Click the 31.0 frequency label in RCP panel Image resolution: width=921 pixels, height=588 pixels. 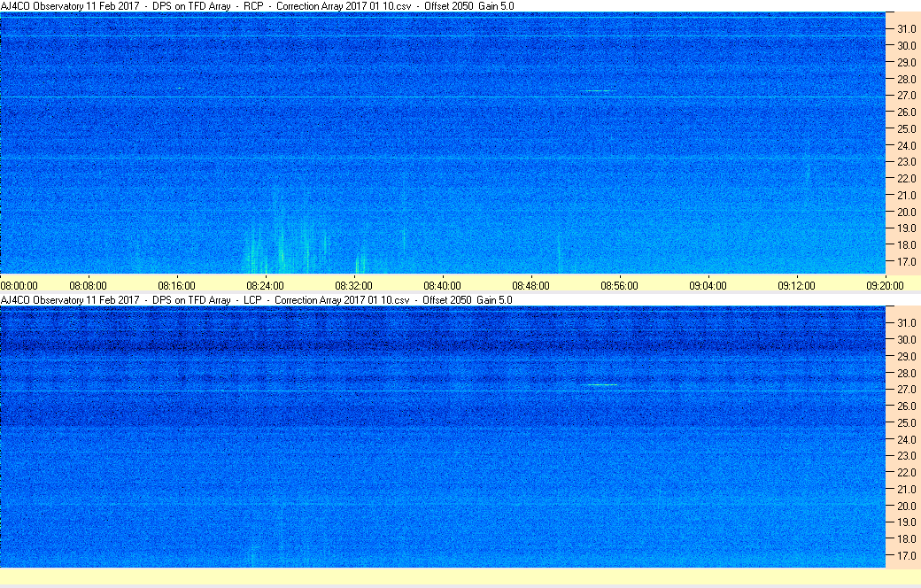pos(906,29)
